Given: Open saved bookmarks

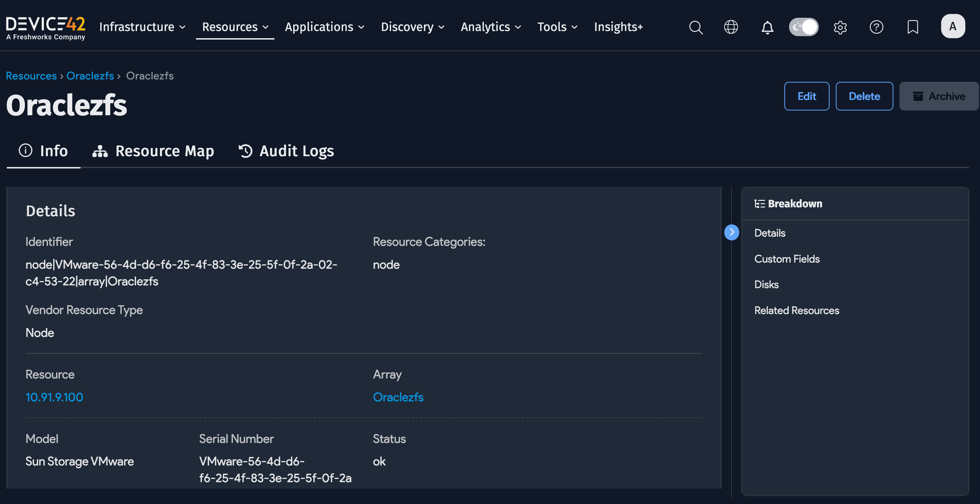Looking at the screenshot, I should 912,27.
